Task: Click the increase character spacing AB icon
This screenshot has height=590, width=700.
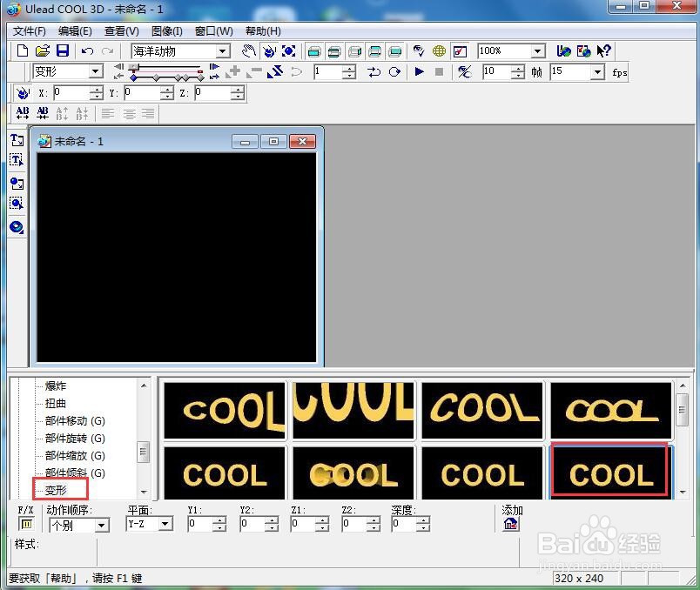Action: [23, 113]
